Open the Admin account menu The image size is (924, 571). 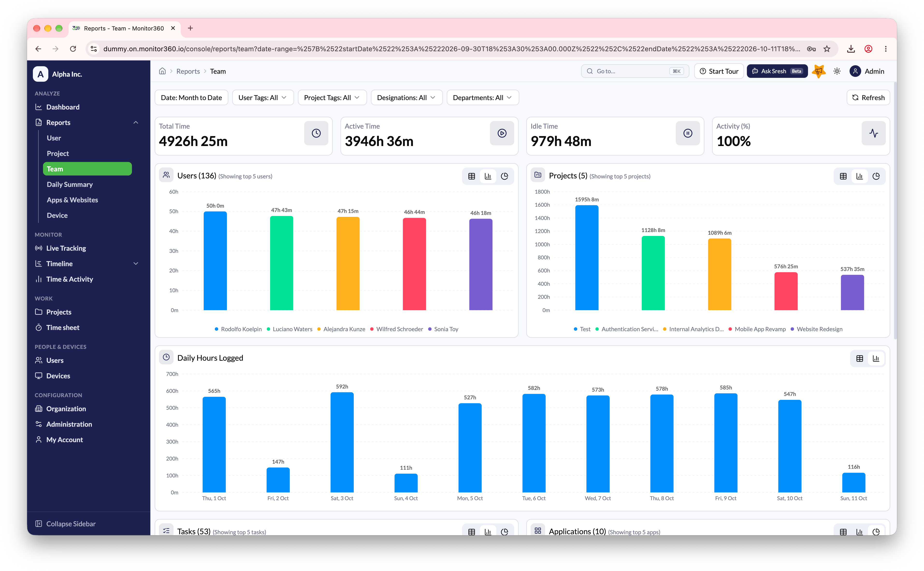click(x=867, y=71)
